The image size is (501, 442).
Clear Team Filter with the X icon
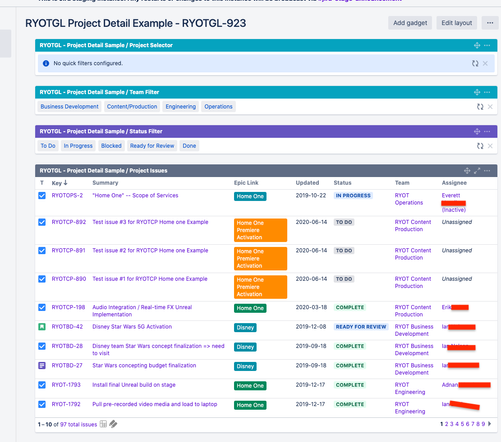490,107
